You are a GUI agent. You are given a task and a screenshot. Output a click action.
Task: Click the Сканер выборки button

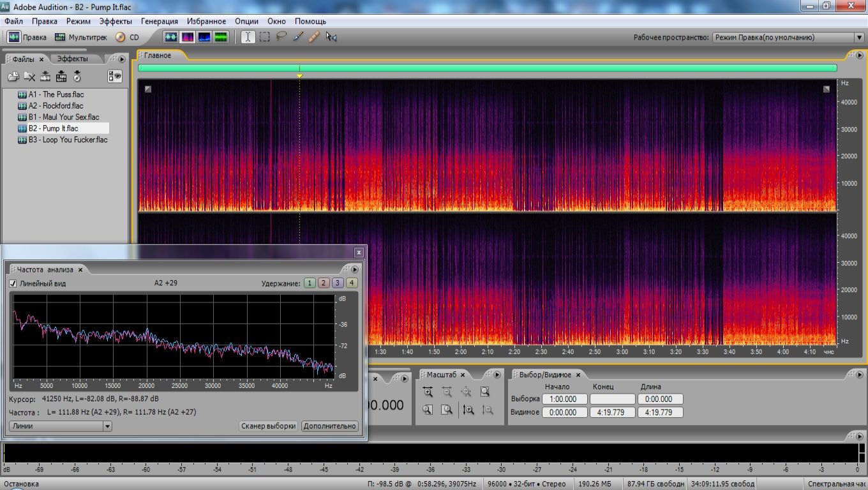268,426
